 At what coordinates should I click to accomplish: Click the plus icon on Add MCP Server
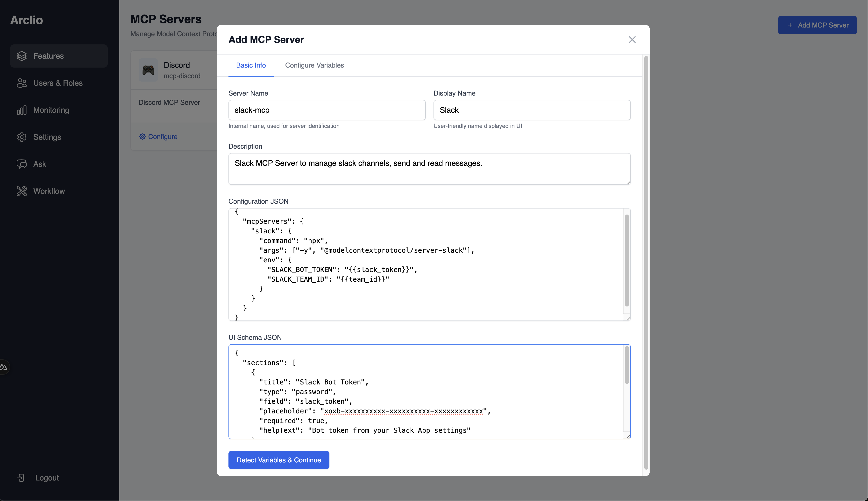(x=790, y=25)
